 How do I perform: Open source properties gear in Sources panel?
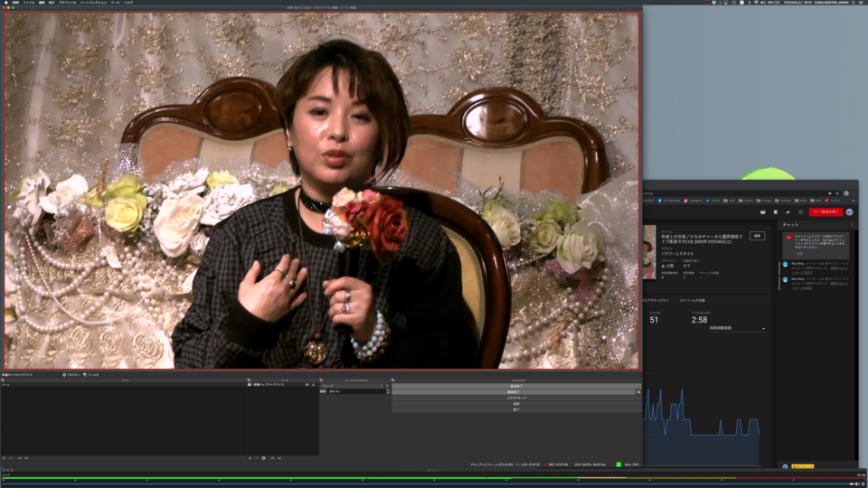click(263, 458)
